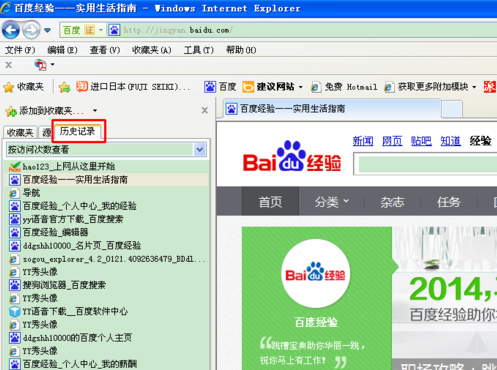Open the Tools (工具) menu
This screenshot has width=497, height=370.
pyautogui.click(x=199, y=50)
